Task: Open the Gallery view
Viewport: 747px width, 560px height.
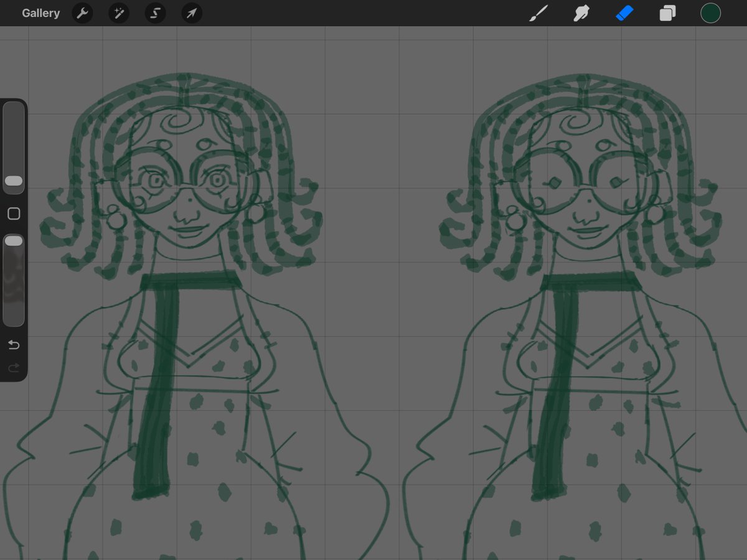Action: point(40,13)
